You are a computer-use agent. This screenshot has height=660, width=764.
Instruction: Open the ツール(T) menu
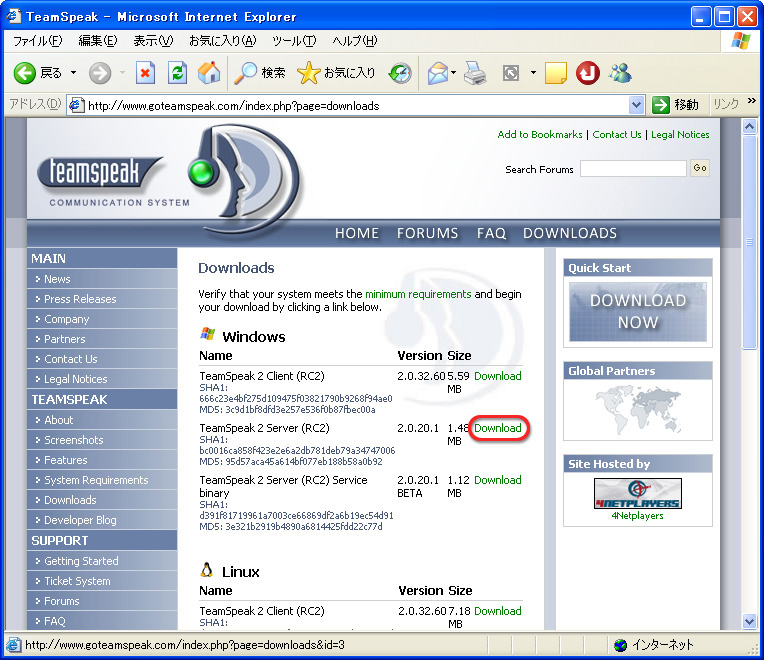(x=294, y=41)
